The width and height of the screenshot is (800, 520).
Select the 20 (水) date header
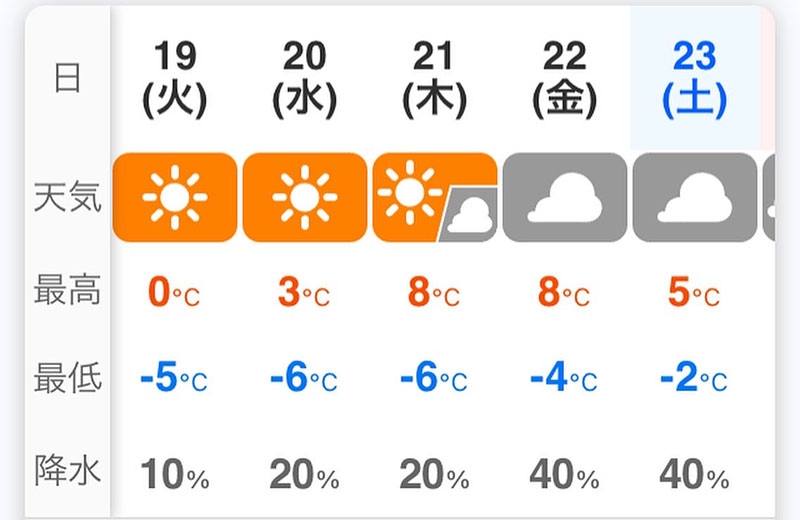tap(305, 78)
